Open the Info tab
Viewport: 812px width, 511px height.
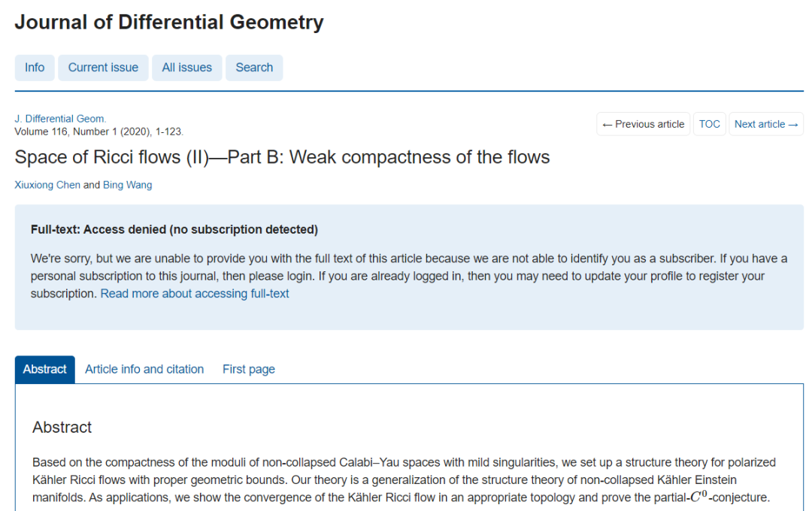point(35,68)
